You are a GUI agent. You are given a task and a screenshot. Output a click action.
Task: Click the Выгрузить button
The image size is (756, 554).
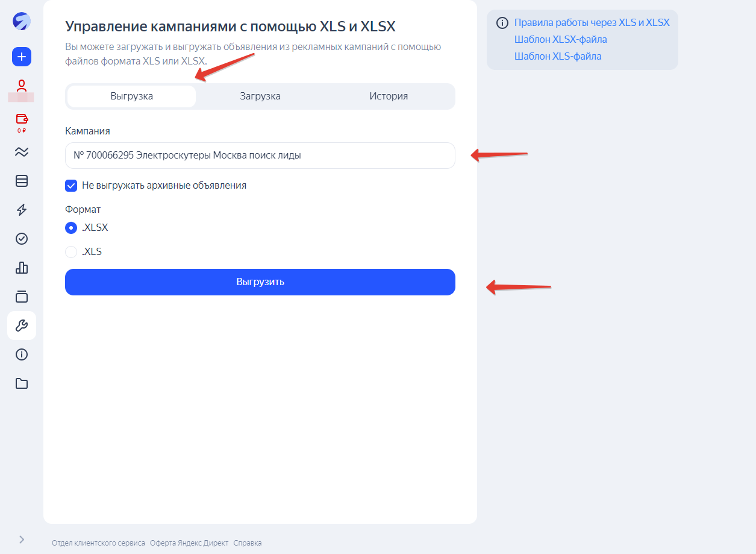[260, 282]
